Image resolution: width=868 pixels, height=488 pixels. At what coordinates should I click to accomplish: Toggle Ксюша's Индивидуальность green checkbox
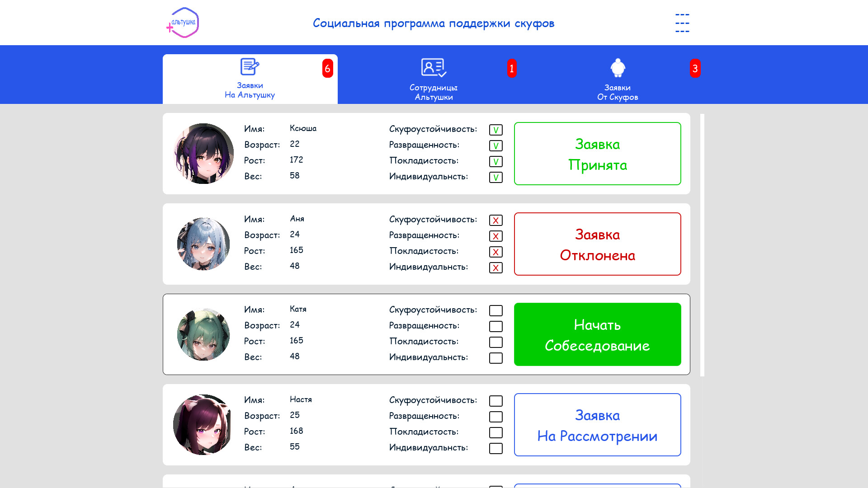tap(495, 178)
